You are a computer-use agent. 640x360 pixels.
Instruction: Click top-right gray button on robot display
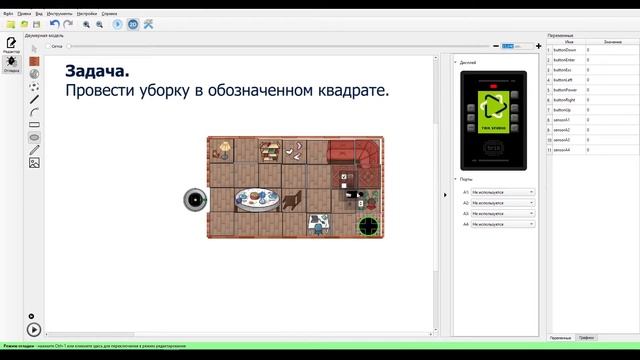pos(514,95)
